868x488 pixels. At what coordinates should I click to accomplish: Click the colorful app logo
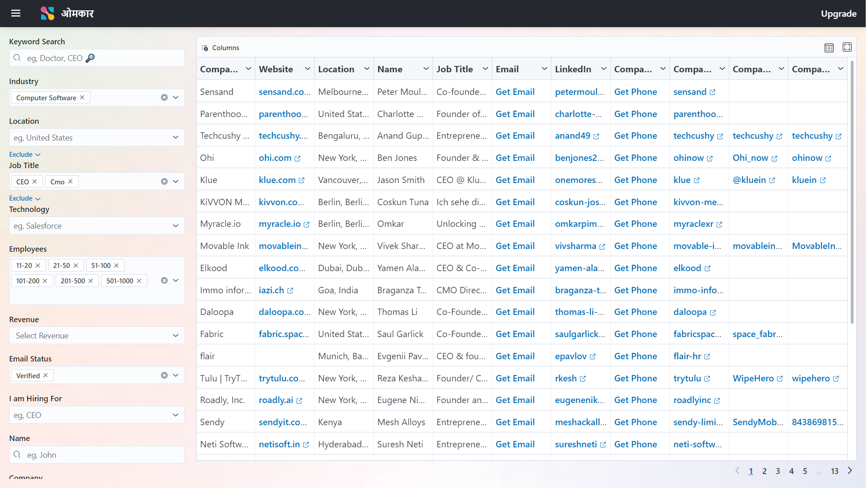pyautogui.click(x=47, y=13)
